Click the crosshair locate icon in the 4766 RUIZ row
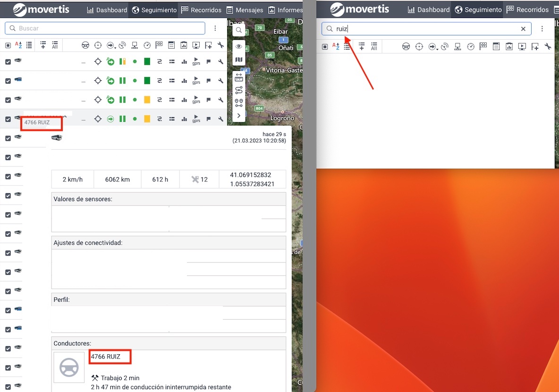This screenshot has height=392, width=559. [98, 119]
